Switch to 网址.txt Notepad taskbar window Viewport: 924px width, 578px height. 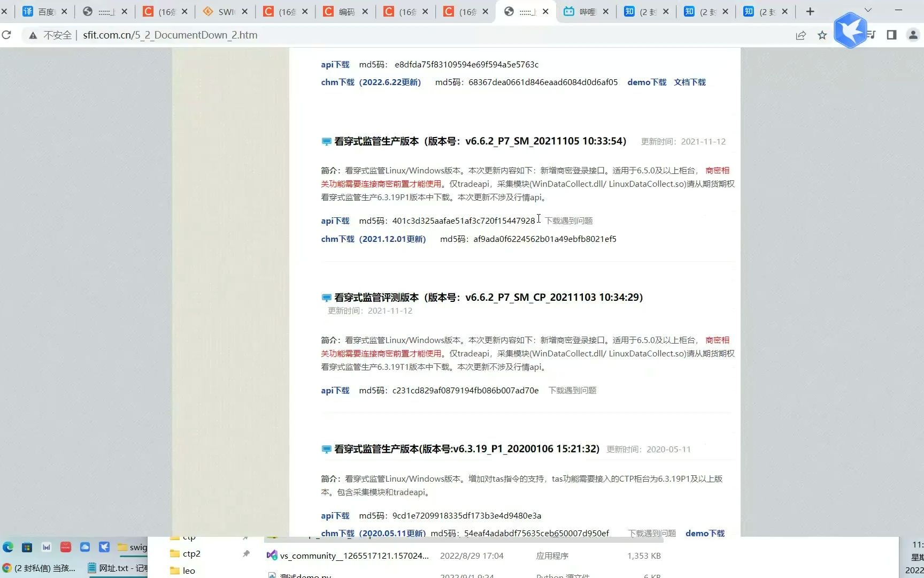(117, 568)
